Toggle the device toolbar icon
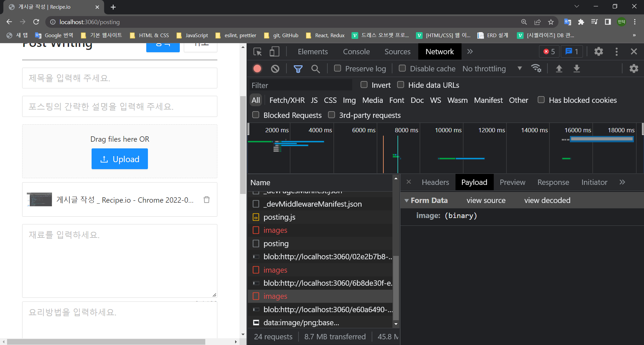The width and height of the screenshot is (644, 345). [x=274, y=52]
